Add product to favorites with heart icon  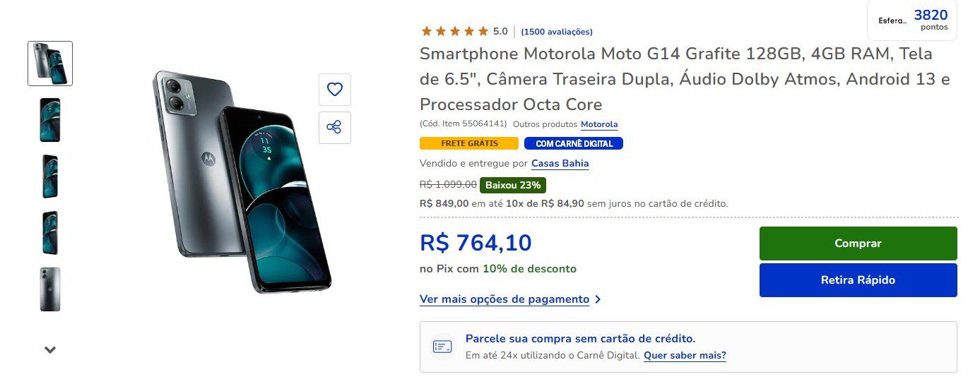coord(334,90)
